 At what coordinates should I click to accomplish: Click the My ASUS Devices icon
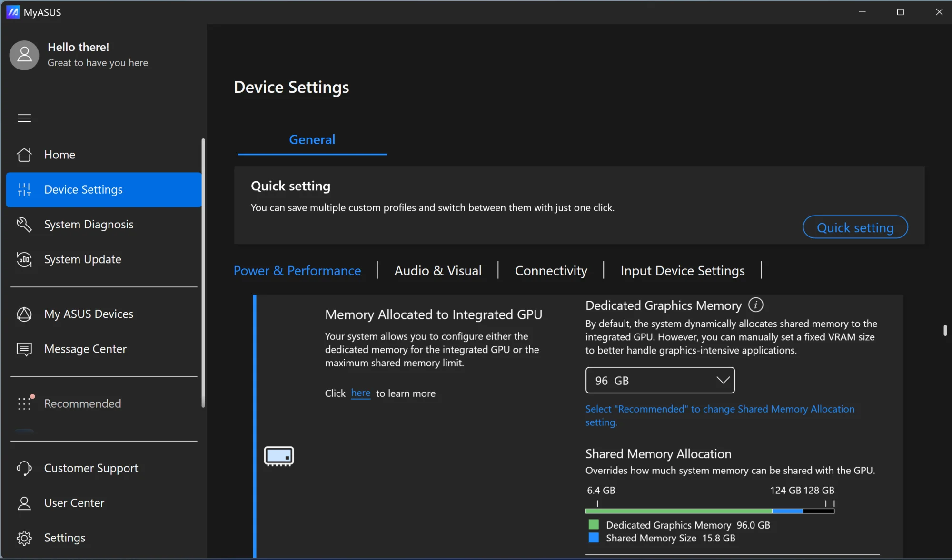[x=24, y=314]
